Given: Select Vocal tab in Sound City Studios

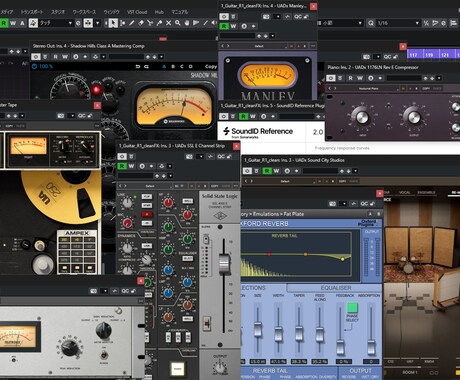Looking at the screenshot, I should pyautogui.click(x=405, y=192).
